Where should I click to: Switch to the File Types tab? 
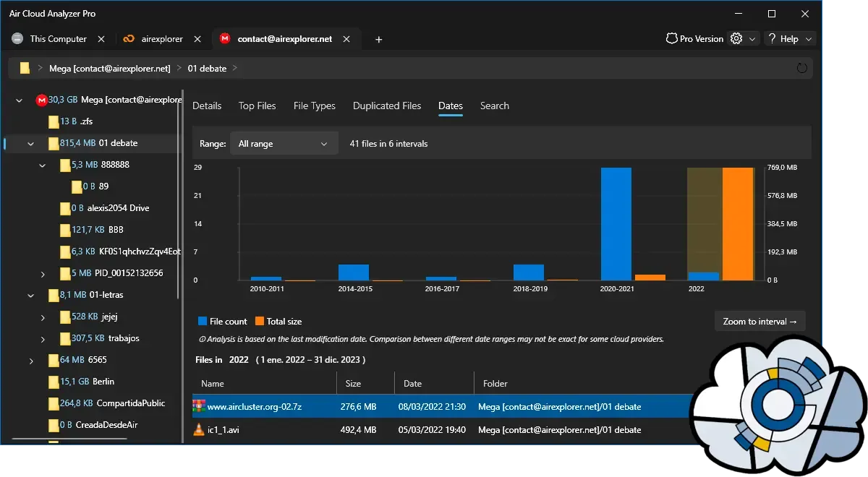point(315,106)
